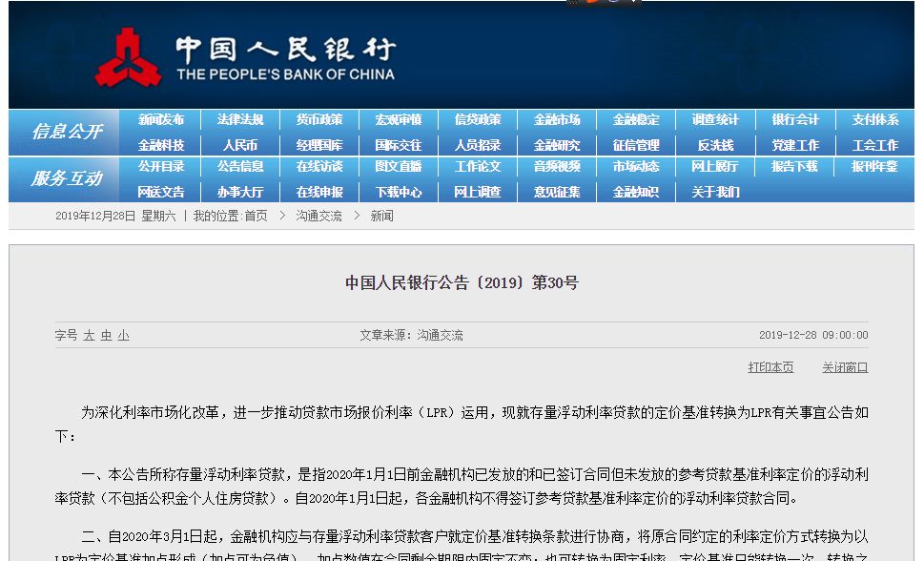This screenshot has width=924, height=561.
Task: Click the 信息公开 category header
Action: (67, 132)
